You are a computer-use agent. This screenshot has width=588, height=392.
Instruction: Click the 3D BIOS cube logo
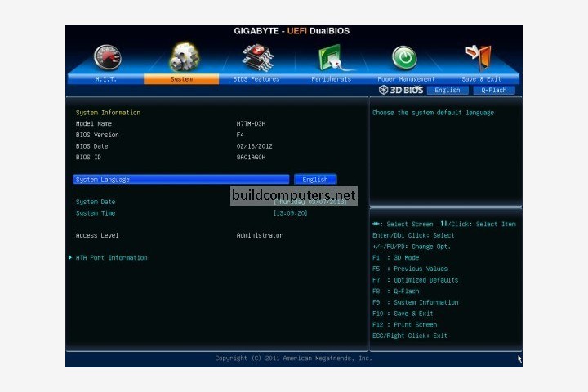(x=383, y=90)
